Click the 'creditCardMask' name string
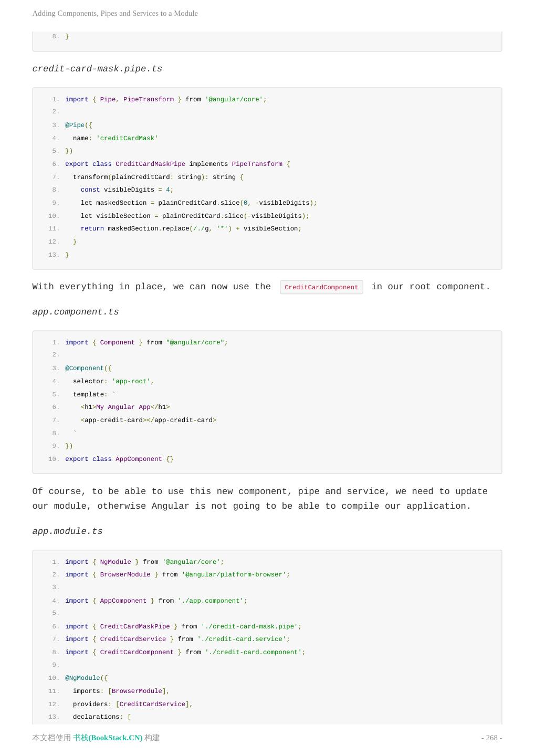 127,138
